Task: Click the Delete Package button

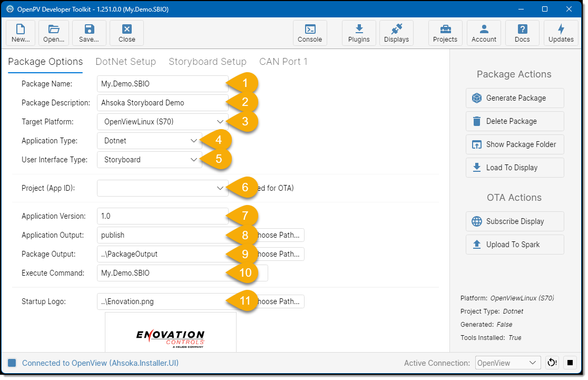Action: 515,121
